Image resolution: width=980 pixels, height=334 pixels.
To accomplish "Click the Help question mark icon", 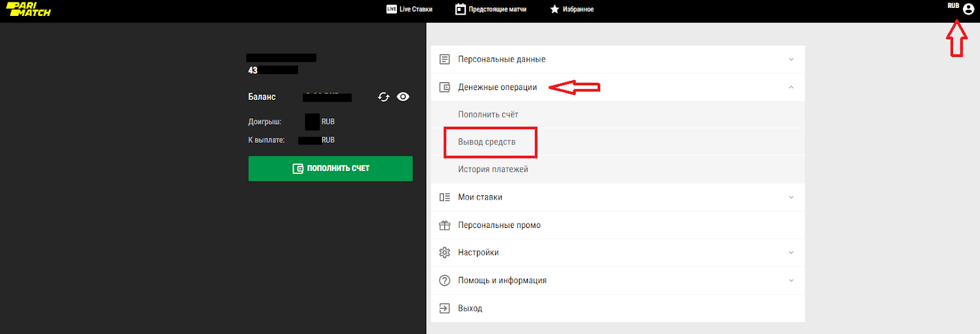I will coord(445,280).
